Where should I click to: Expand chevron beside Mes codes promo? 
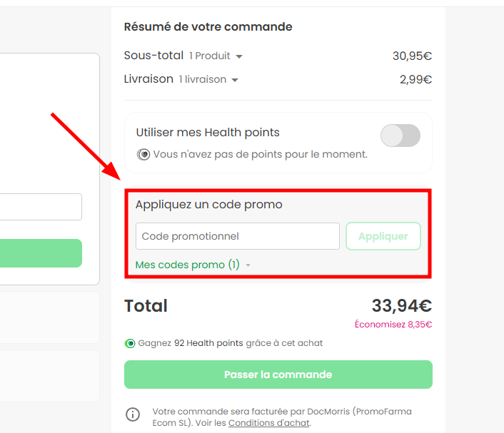[x=248, y=265]
